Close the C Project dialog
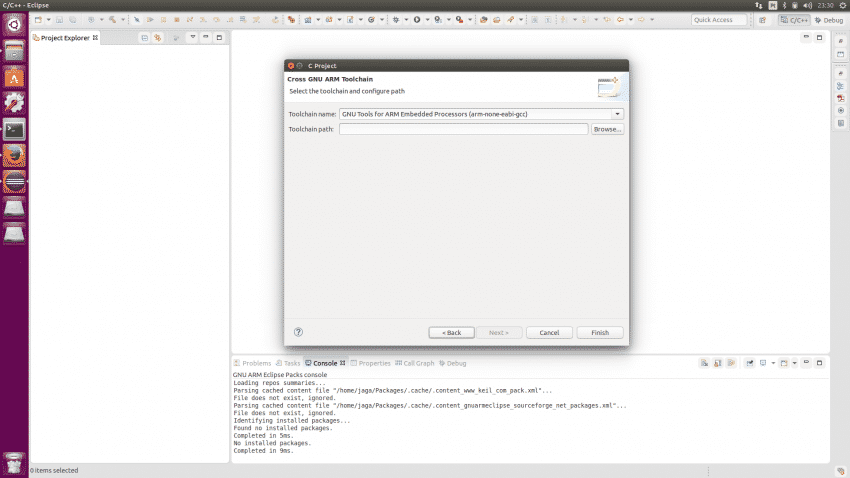 (x=291, y=66)
